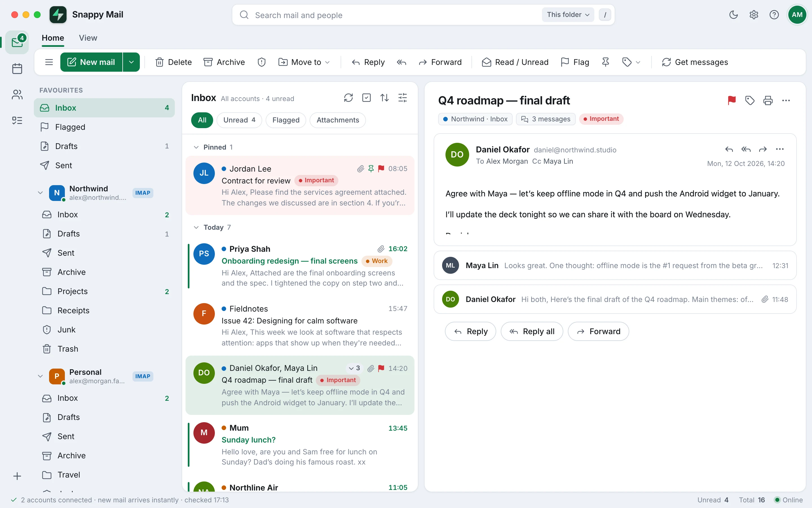Open New mail dropdown arrow
The image size is (812, 508).
[132, 62]
